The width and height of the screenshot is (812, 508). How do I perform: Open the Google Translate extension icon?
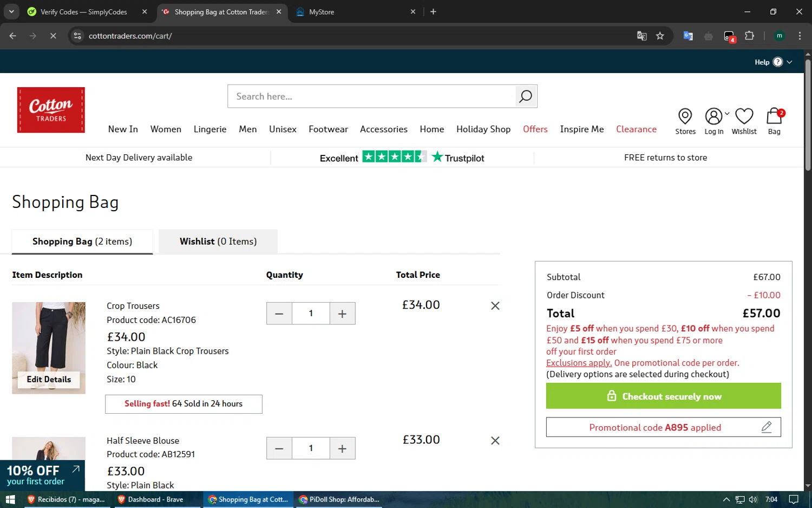click(x=688, y=36)
